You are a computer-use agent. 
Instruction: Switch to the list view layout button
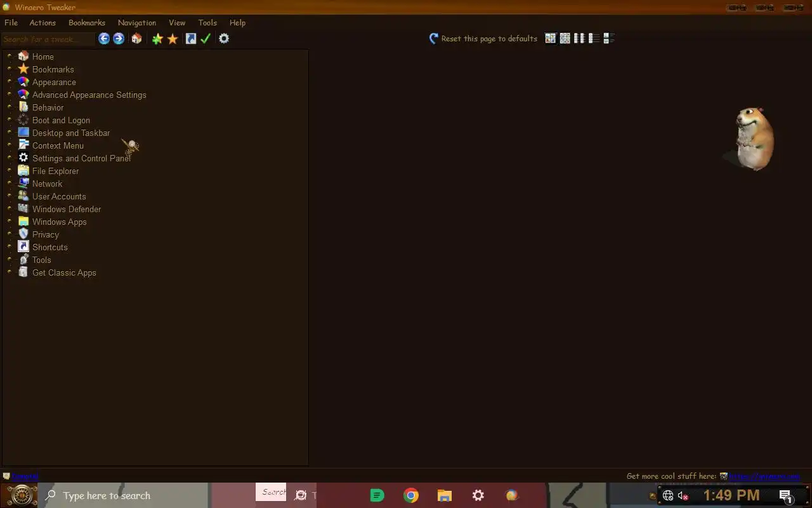tap(579, 39)
